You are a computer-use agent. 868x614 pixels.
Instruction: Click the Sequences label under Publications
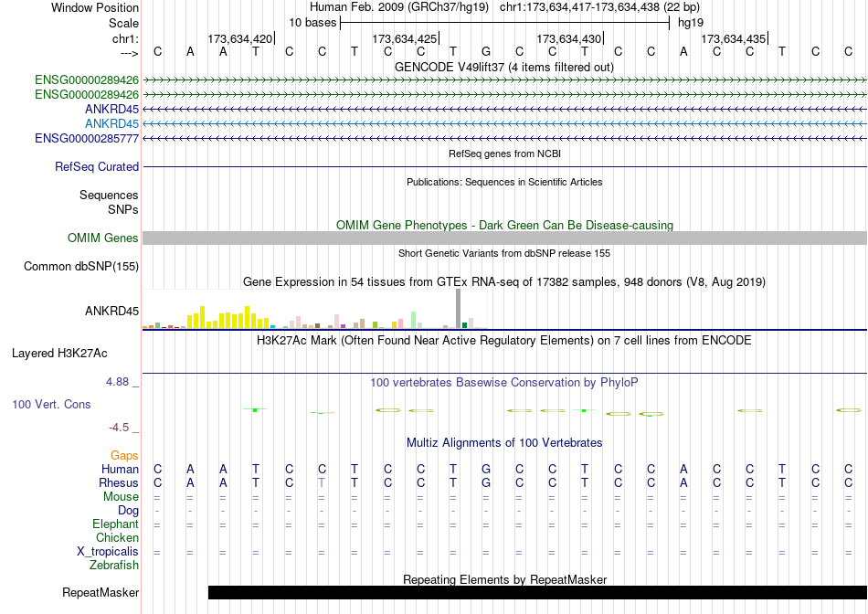pyautogui.click(x=109, y=195)
